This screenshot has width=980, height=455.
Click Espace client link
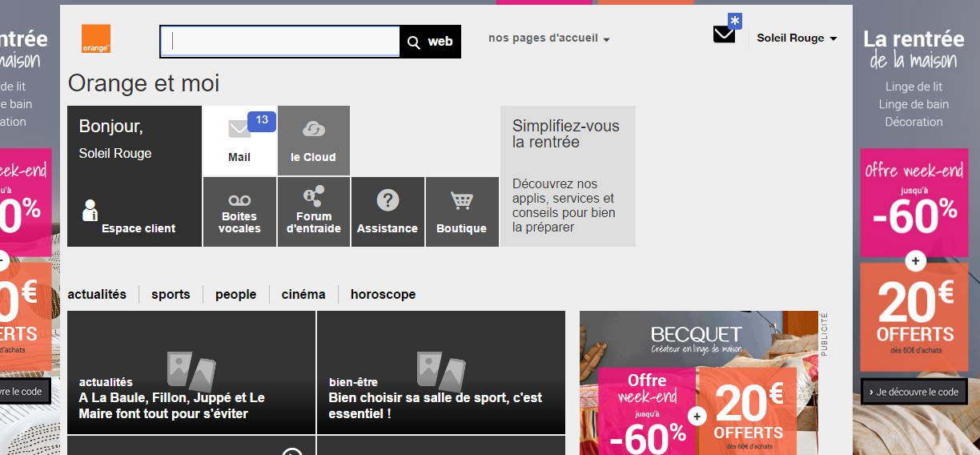[x=139, y=228]
